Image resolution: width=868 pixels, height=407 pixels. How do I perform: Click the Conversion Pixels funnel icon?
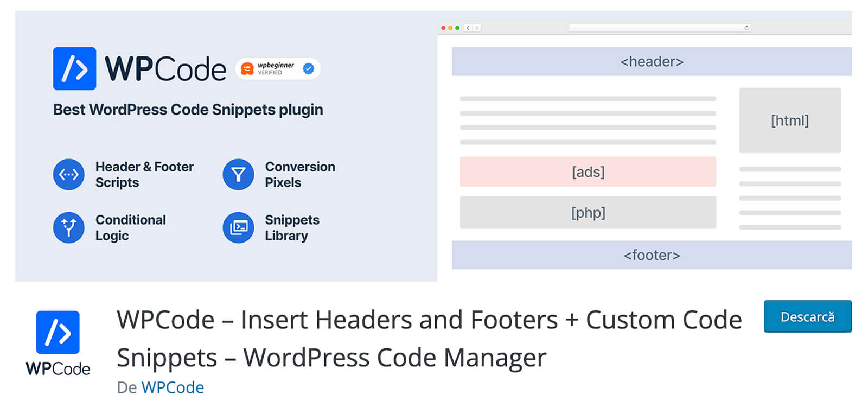point(238,174)
